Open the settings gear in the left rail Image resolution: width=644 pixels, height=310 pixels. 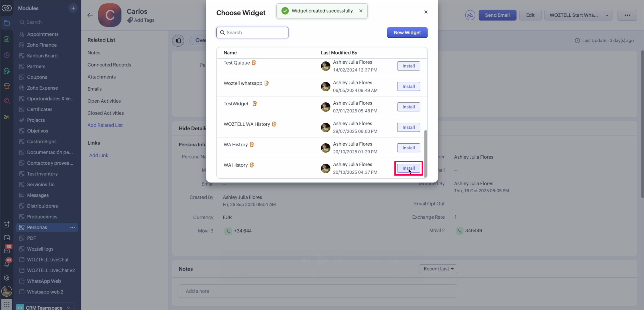coord(7,278)
